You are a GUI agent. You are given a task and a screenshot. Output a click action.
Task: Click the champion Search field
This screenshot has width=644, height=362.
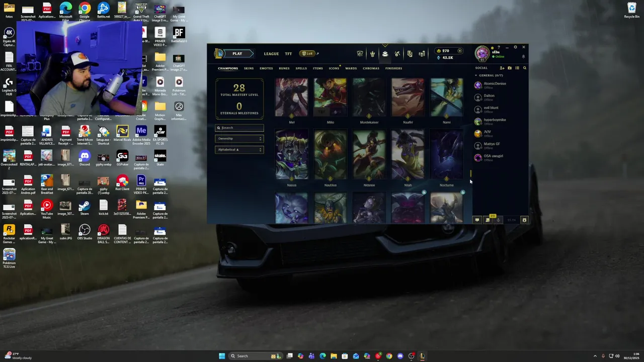tap(239, 128)
